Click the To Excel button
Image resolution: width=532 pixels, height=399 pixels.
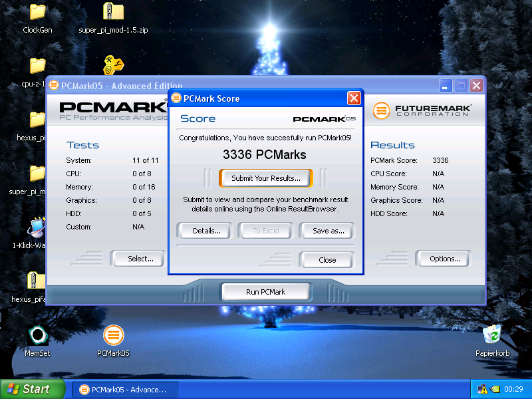(265, 231)
